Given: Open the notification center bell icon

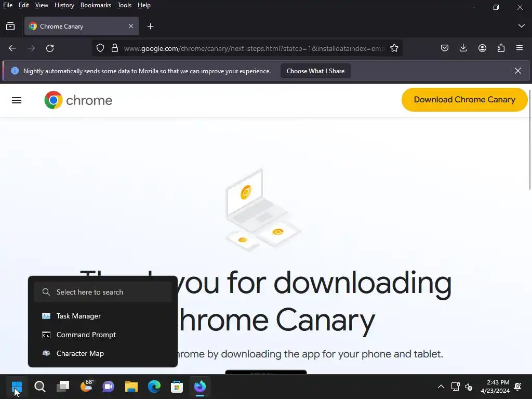Looking at the screenshot, I should click(x=518, y=387).
